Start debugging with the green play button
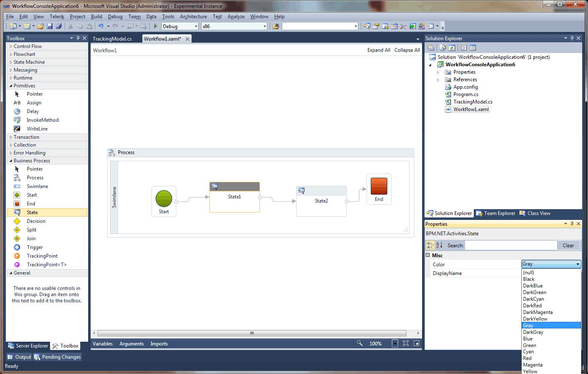The width and height of the screenshot is (588, 374). [x=156, y=26]
